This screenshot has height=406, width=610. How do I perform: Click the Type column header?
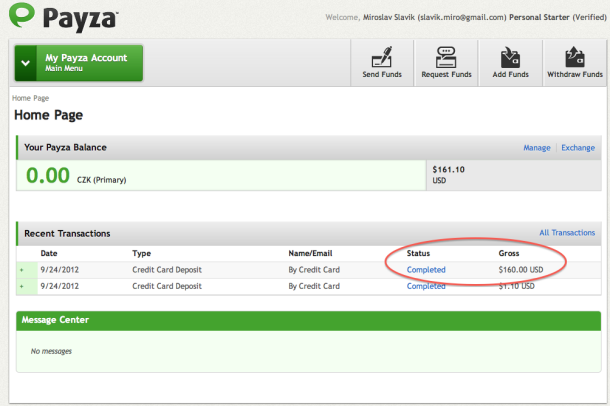click(x=141, y=254)
